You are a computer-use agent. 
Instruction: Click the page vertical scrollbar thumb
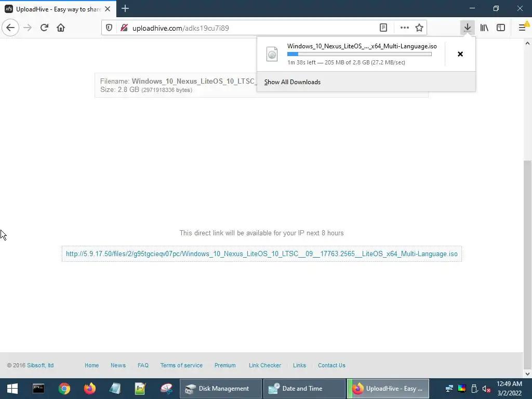pos(528,264)
